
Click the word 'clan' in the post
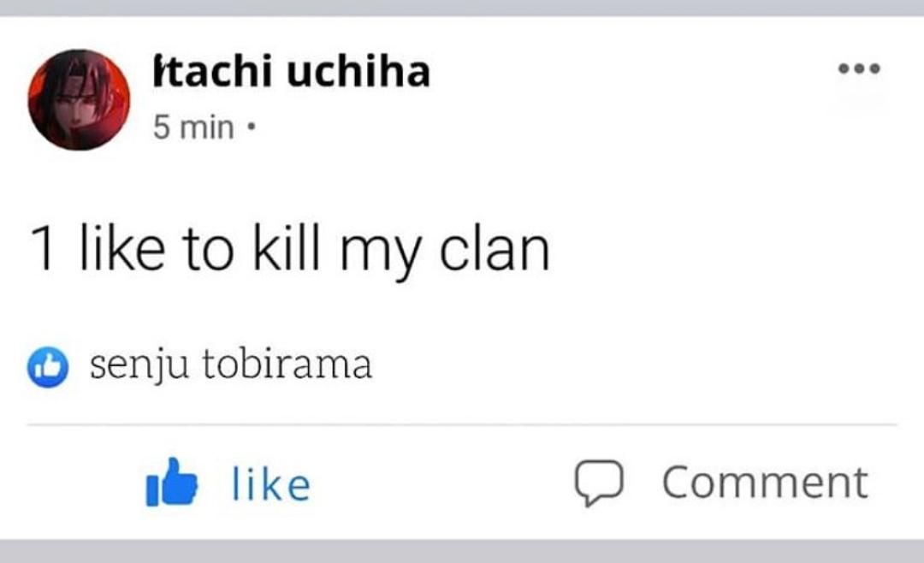(x=494, y=248)
